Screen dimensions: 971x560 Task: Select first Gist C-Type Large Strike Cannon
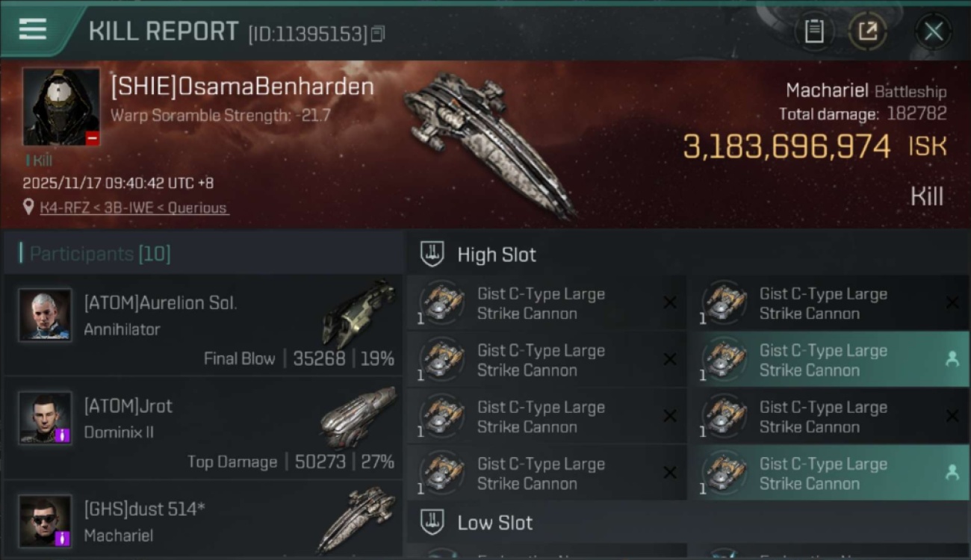coord(547,303)
